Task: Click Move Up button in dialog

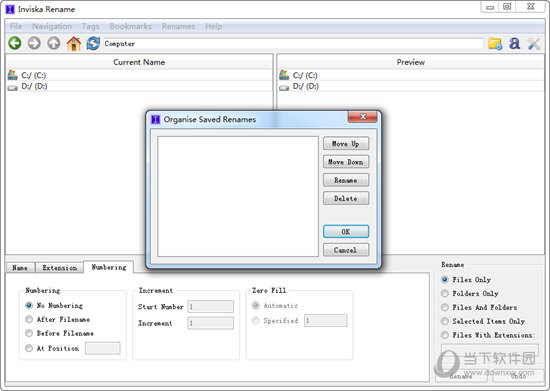Action: pyautogui.click(x=346, y=144)
